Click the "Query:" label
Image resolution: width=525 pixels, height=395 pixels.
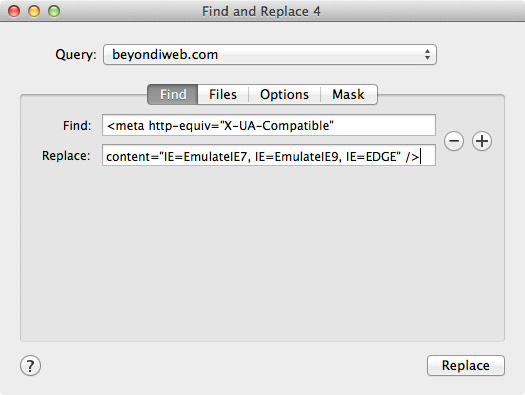76,55
